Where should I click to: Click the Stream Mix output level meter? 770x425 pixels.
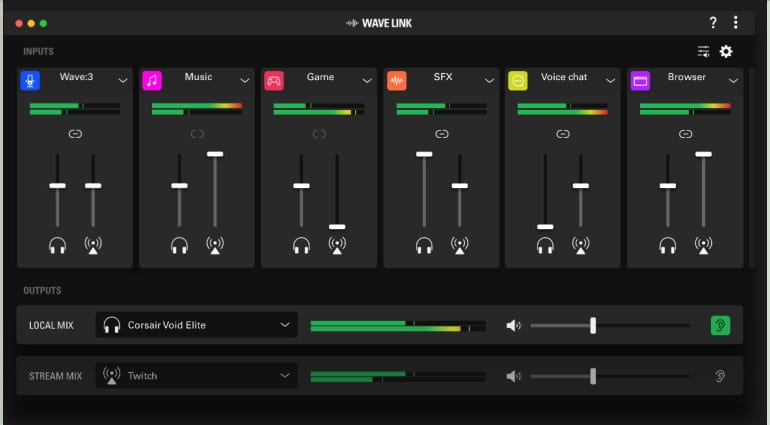(x=398, y=377)
